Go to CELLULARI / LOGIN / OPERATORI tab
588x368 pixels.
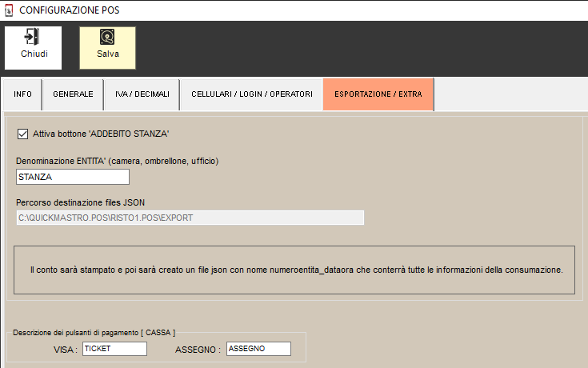click(251, 94)
